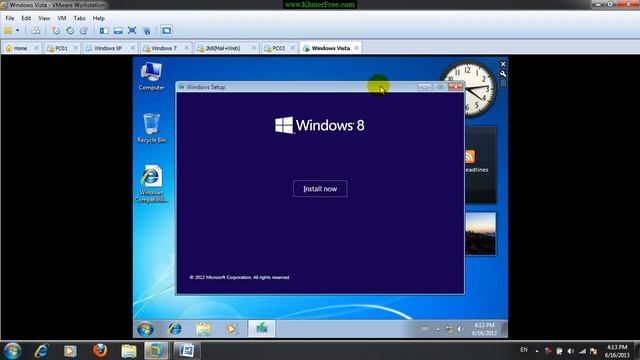
Task: Open the Help menu
Action: [x=98, y=18]
